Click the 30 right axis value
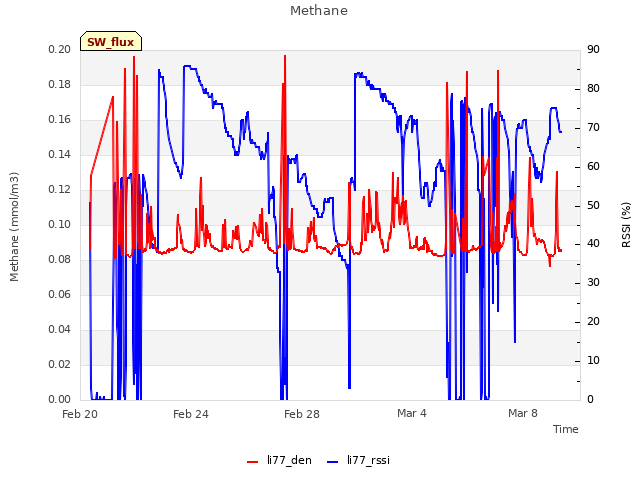 tap(593, 283)
